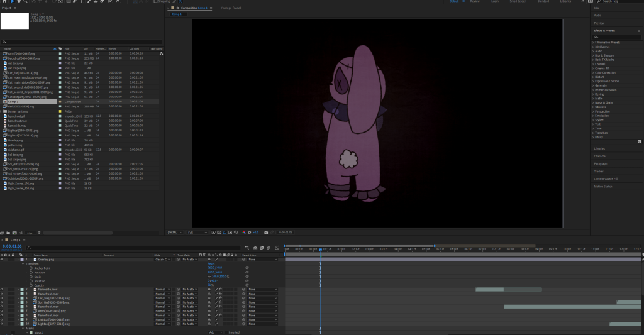Enable frame blending timeline switch
The width and height of the screenshot is (644, 335).
pyautogui.click(x=262, y=248)
